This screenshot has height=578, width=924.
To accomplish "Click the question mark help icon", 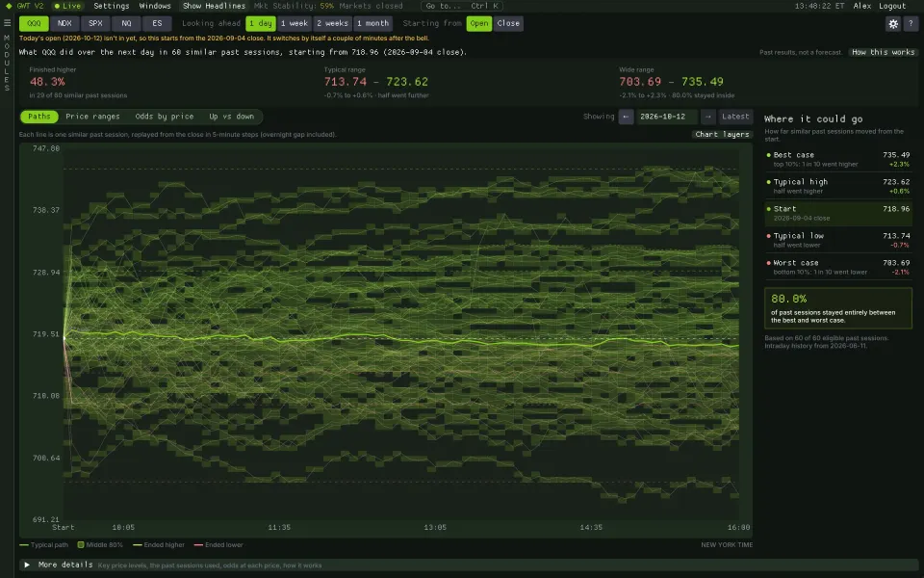I will pos(911,23).
